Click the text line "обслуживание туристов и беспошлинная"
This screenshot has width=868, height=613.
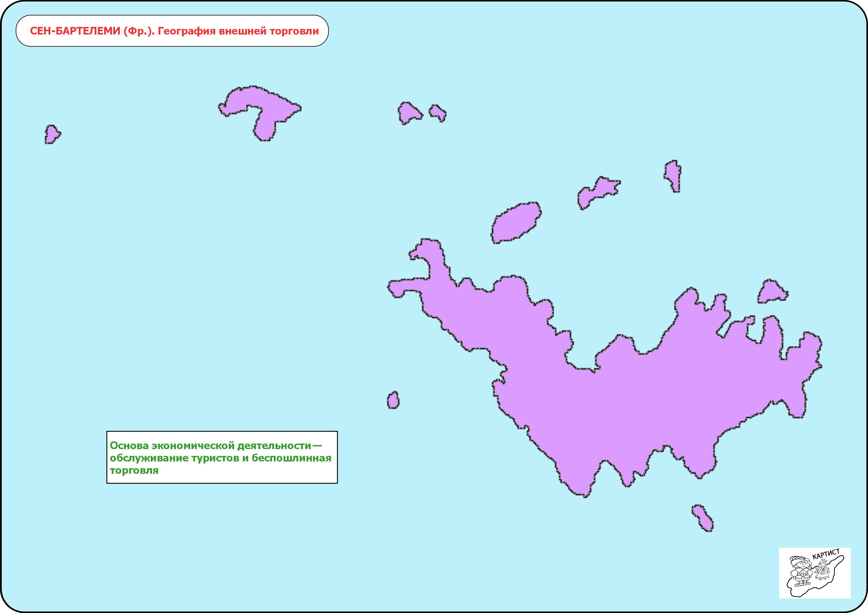(x=220, y=458)
